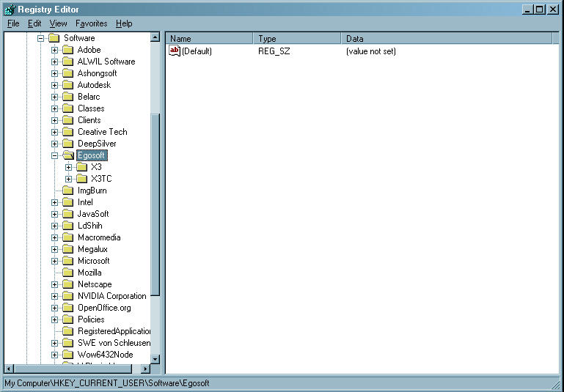Viewport: 564px width, 392px height.
Task: Sort values by Type column header
Action: (x=298, y=38)
